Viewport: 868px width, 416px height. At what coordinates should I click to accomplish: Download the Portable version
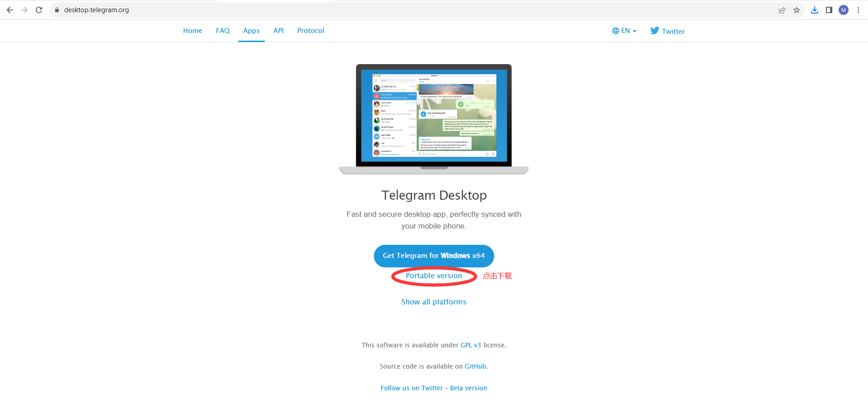click(x=434, y=276)
